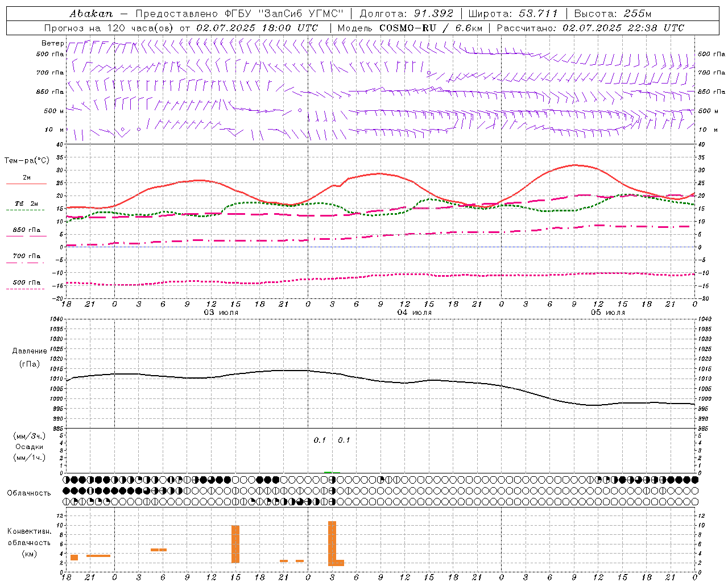728x582 pixels.
Task: Click the (мм/1ч.) precipitation unit label
Action: point(30,458)
